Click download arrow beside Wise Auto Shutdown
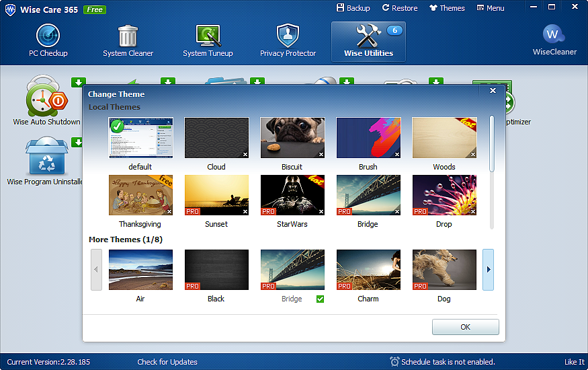Viewport: 588px width, 370px height. [79, 82]
